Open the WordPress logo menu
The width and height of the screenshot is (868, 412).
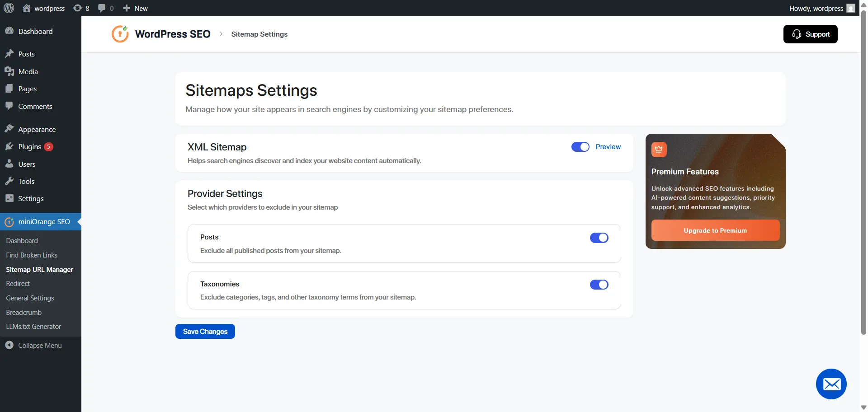coord(9,8)
